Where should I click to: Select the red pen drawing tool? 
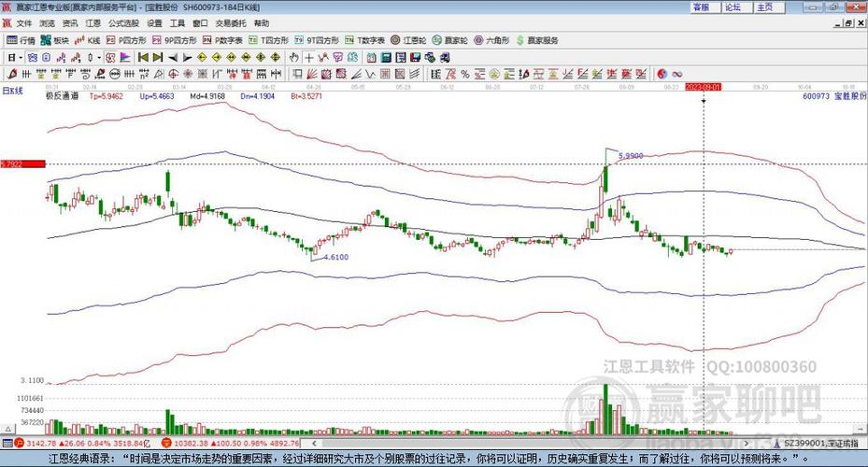[x=12, y=74]
